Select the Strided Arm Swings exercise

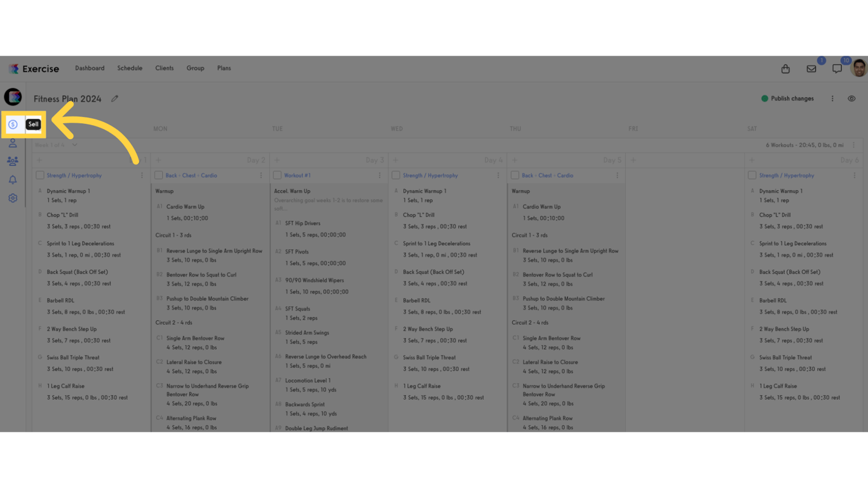point(307,332)
